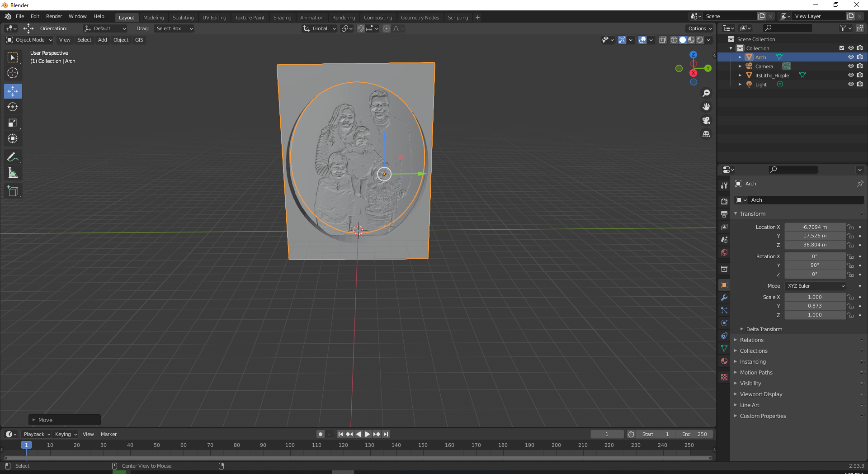The height and width of the screenshot is (474, 868).
Task: Open the Object Data properties tab
Action: [x=724, y=348]
